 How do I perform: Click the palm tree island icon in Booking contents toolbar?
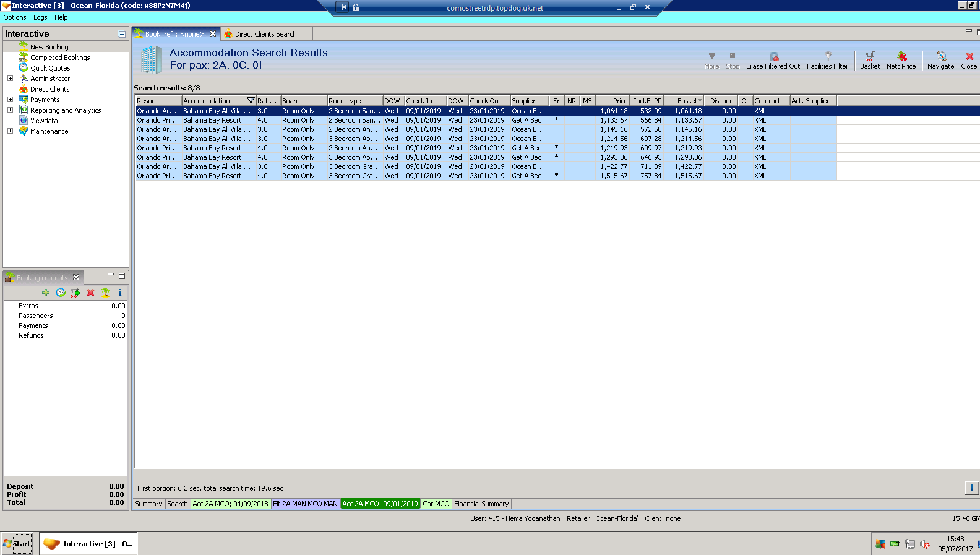tap(105, 293)
